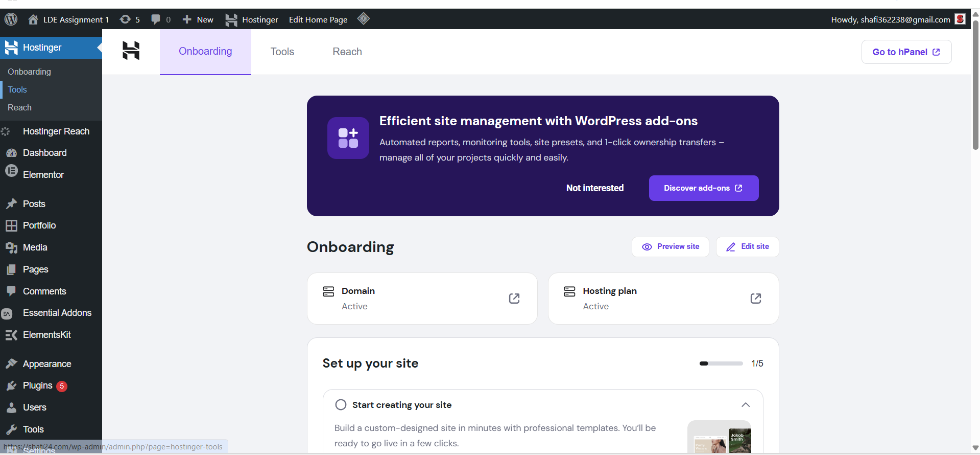Click the Elementor diamond icon in admin bar
Image resolution: width=980 pixels, height=455 pixels.
point(364,19)
